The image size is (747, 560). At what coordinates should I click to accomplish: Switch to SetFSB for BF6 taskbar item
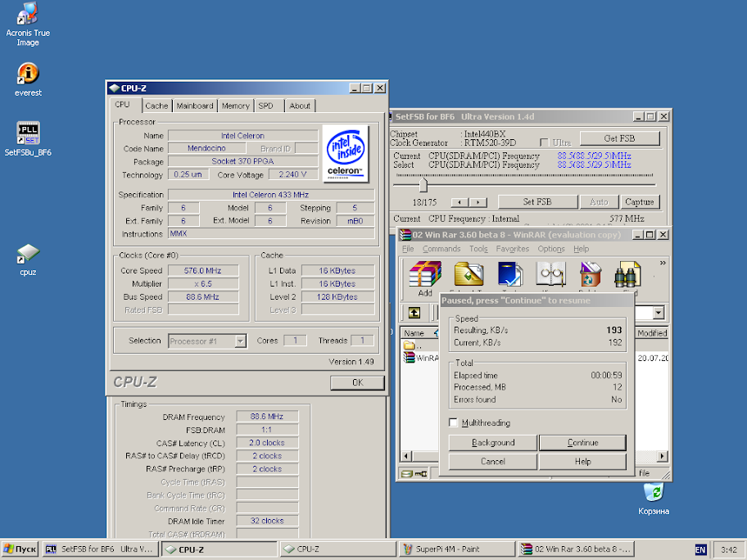tap(100, 549)
